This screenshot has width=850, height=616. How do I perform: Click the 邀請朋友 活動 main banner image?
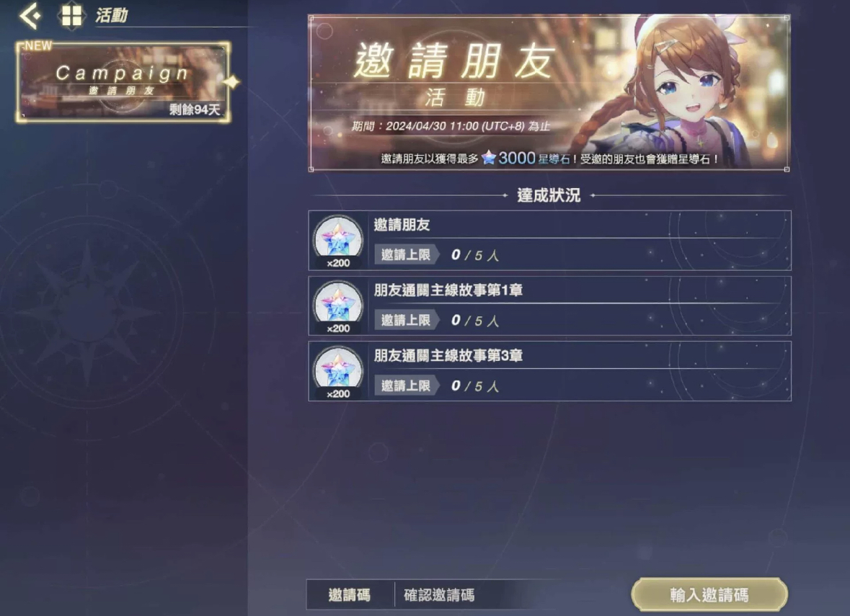coord(549,93)
